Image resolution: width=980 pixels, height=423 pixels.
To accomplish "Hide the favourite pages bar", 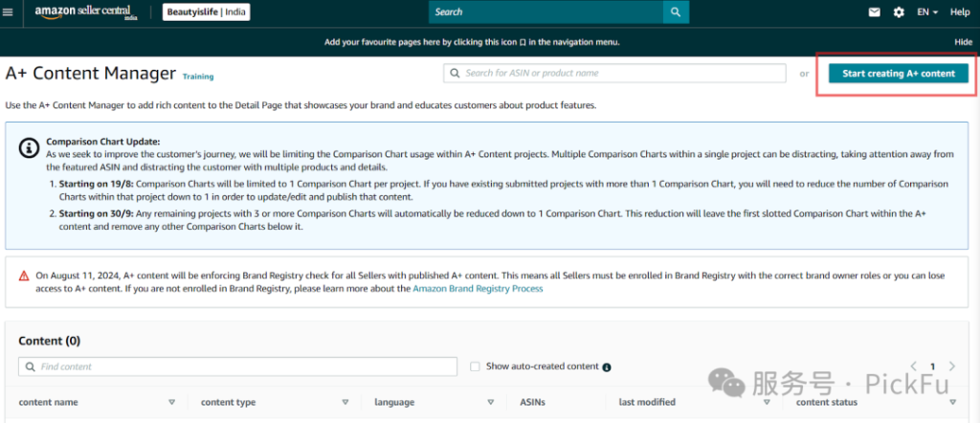I will 963,42.
